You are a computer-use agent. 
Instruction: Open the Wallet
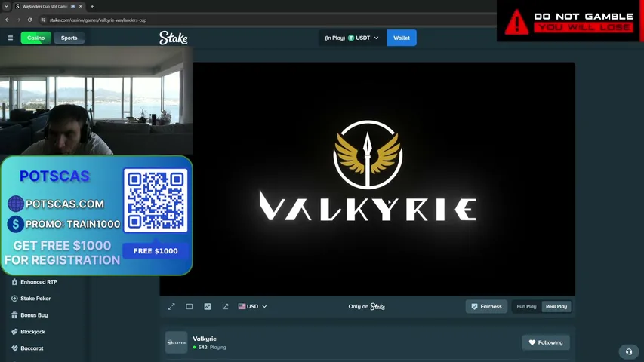(x=401, y=38)
